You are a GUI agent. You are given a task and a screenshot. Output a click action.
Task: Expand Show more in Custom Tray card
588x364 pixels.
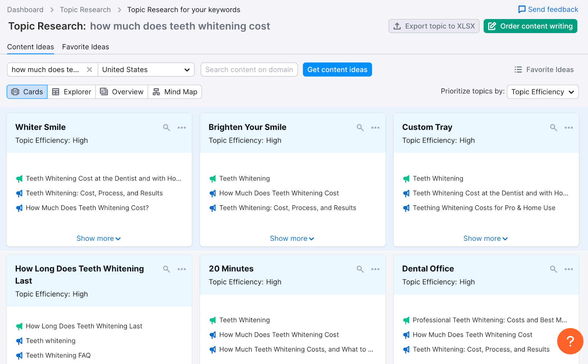tap(485, 238)
